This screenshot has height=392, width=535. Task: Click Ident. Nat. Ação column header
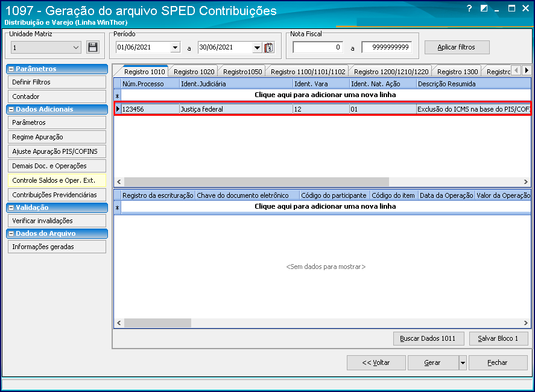coord(383,84)
